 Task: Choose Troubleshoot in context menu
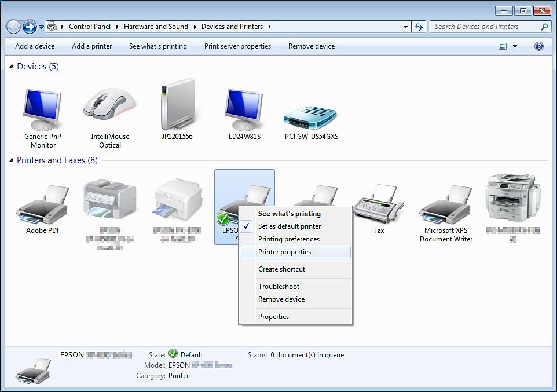[x=295, y=287]
